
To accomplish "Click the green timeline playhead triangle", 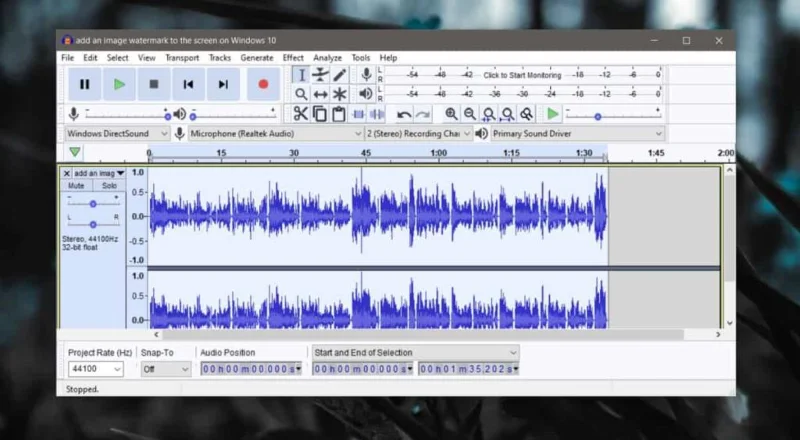I will 75,152.
